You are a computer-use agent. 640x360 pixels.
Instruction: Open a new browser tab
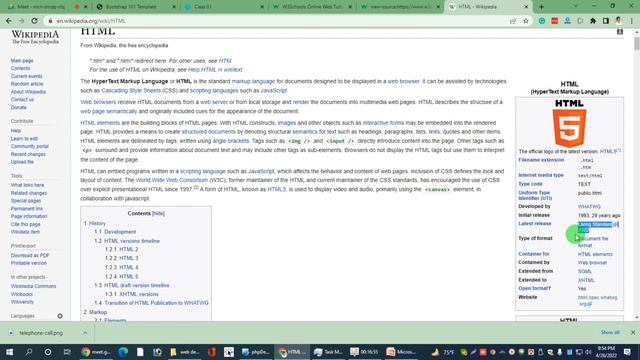pos(542,7)
